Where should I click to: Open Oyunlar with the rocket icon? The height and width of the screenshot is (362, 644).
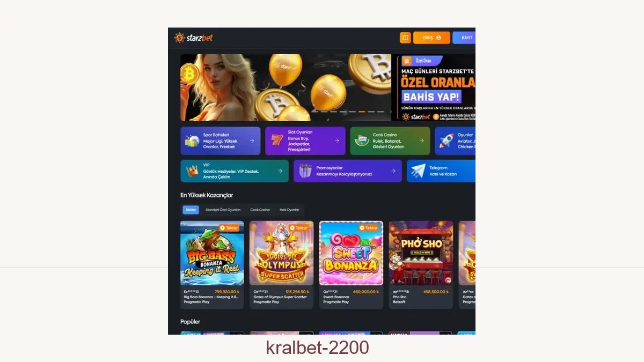tap(455, 141)
